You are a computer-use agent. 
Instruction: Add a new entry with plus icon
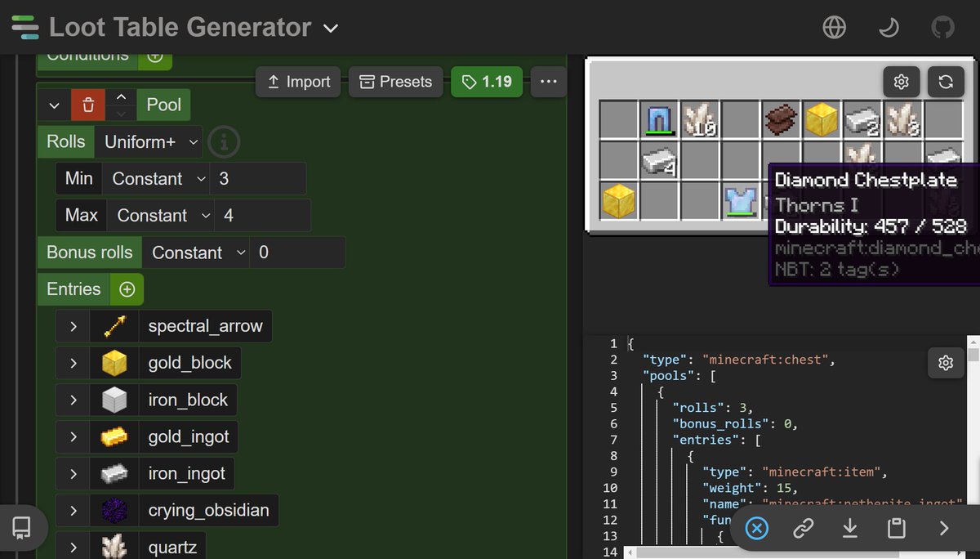click(127, 288)
